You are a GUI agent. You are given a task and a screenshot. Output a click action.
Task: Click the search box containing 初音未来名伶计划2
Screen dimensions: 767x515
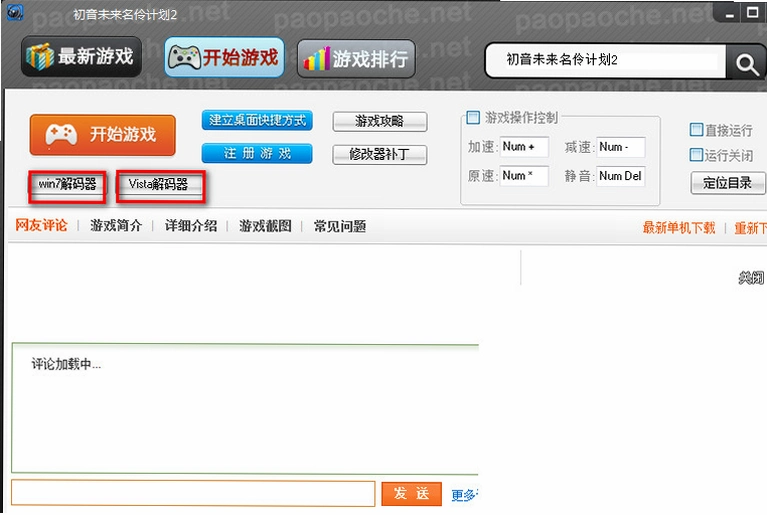[606, 61]
